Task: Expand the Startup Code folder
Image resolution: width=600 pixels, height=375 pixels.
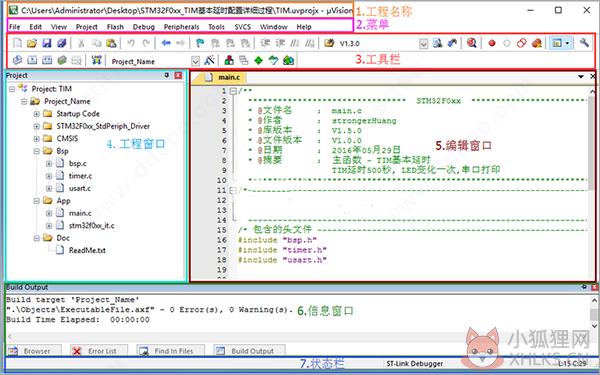Action: 36,114
